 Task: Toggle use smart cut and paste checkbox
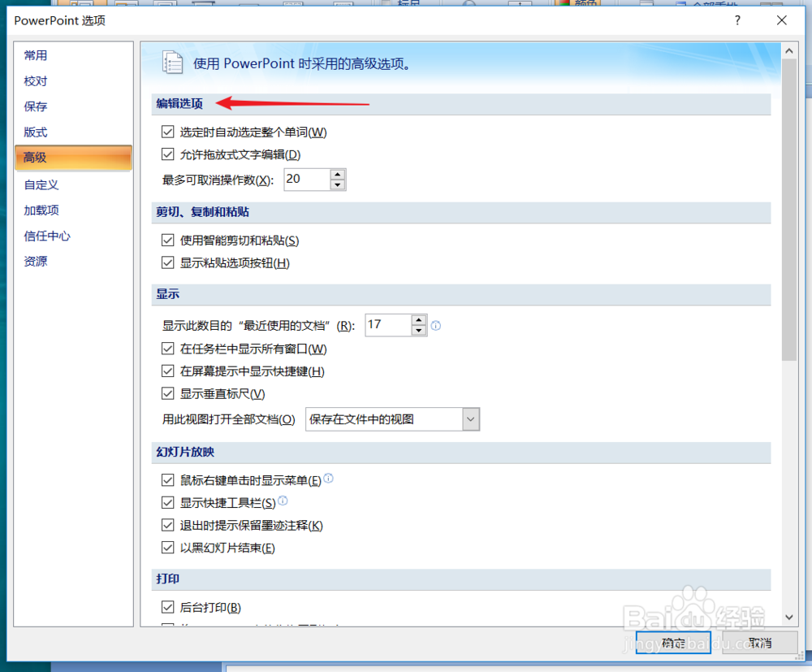pyautogui.click(x=167, y=240)
